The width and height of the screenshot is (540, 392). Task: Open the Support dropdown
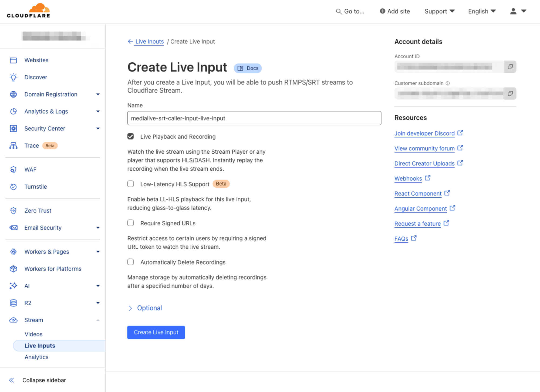pyautogui.click(x=440, y=11)
